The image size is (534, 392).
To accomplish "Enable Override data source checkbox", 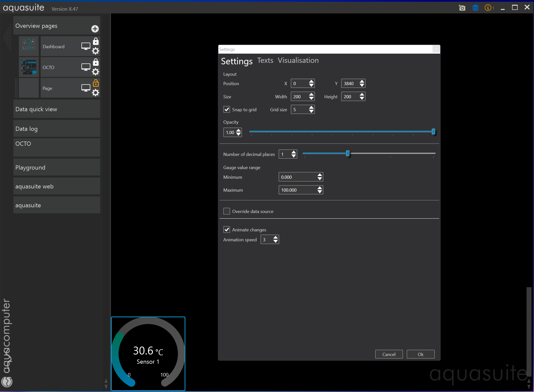I will (x=227, y=211).
